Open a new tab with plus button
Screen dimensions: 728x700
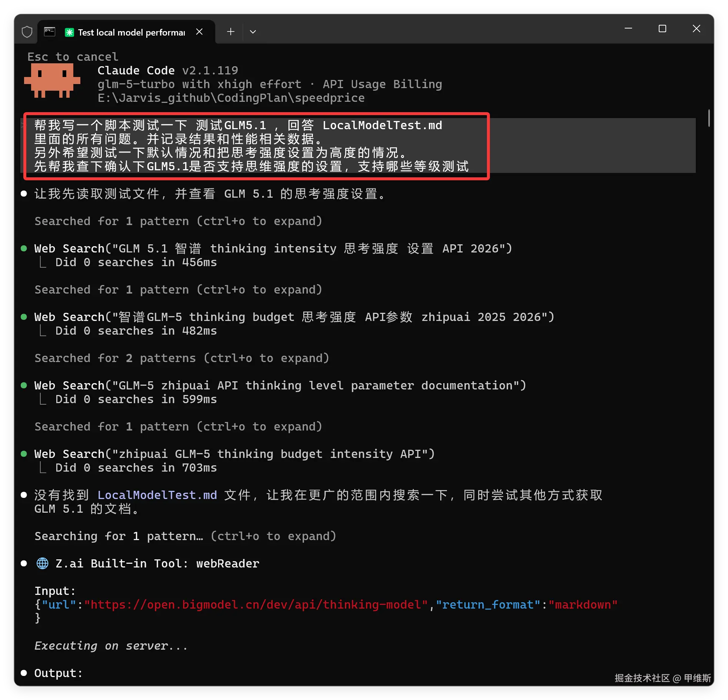231,32
